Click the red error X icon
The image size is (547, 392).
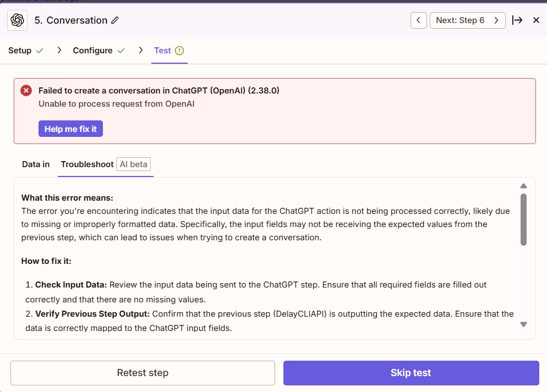coord(26,91)
